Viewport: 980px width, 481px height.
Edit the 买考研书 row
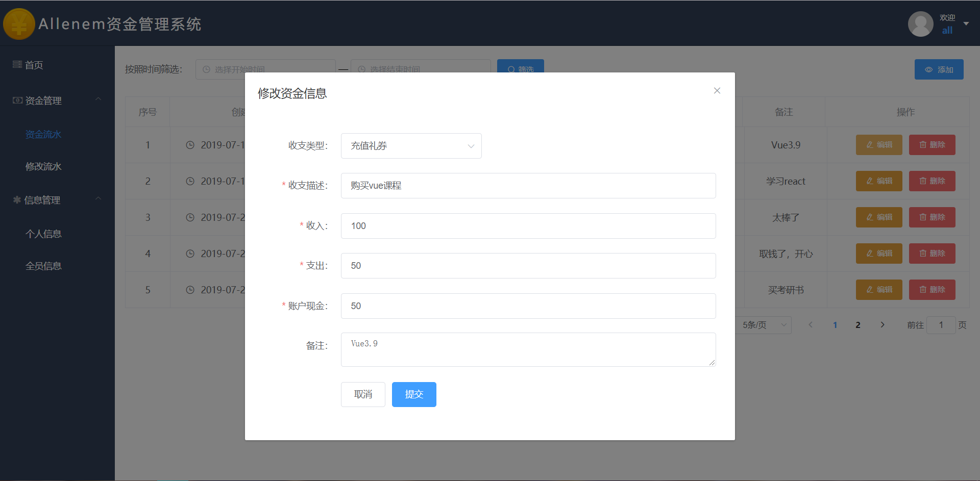(878, 290)
